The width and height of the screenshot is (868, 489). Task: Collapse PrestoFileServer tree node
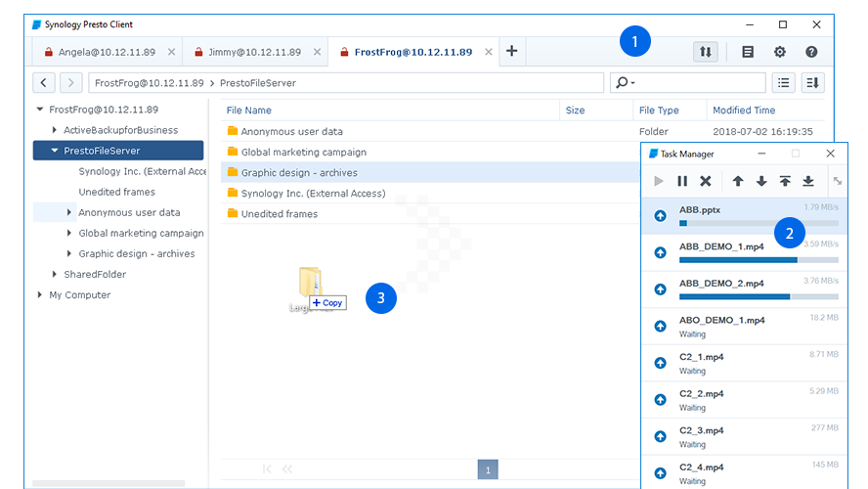(55, 151)
